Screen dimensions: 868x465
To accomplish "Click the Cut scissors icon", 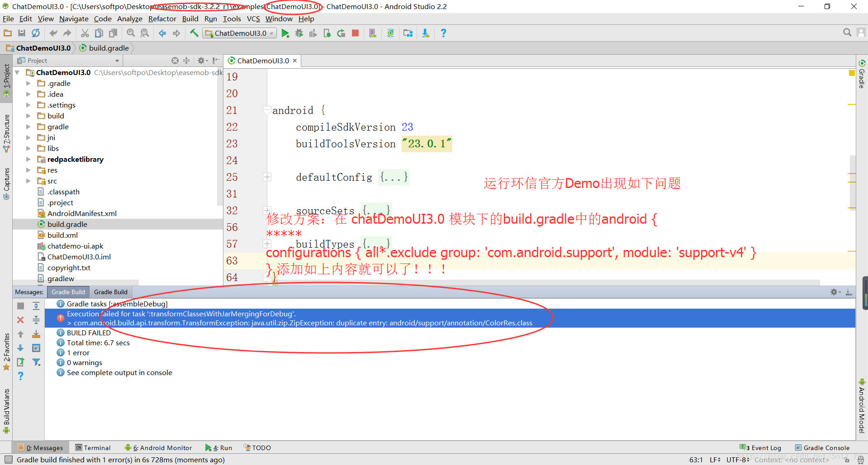I will coord(85,33).
